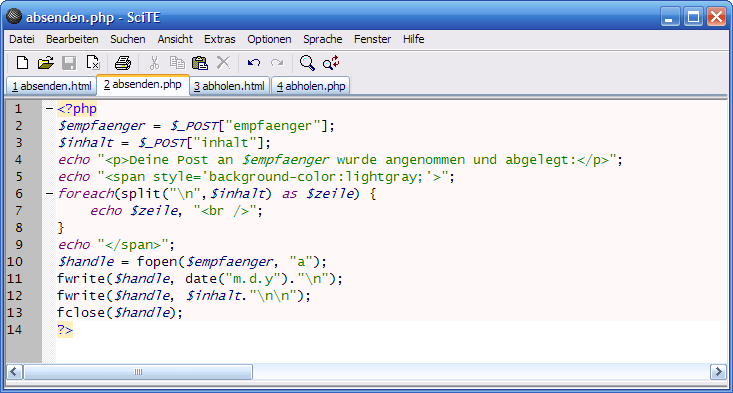Collapse the fold marker at line 1
Screen dimensions: 733x393
pyautogui.click(x=49, y=109)
